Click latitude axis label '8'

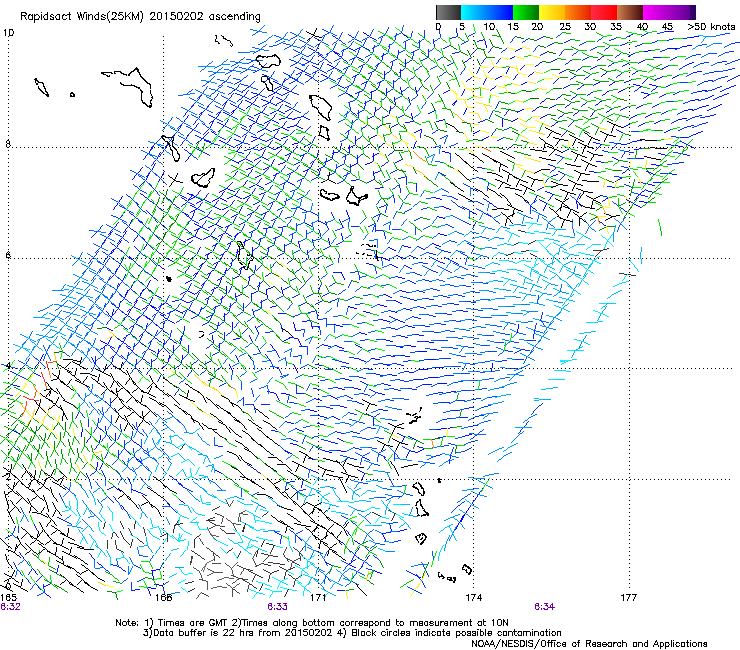tap(8, 144)
